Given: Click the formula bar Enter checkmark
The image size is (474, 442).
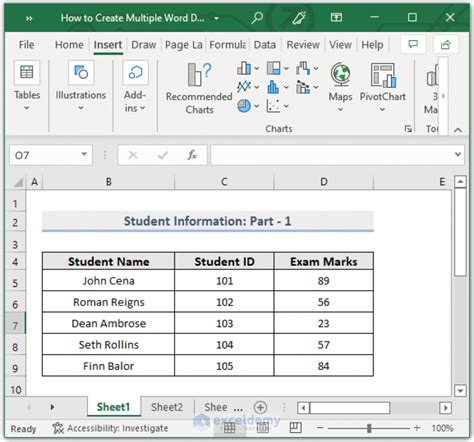Looking at the screenshot, I should [x=163, y=155].
